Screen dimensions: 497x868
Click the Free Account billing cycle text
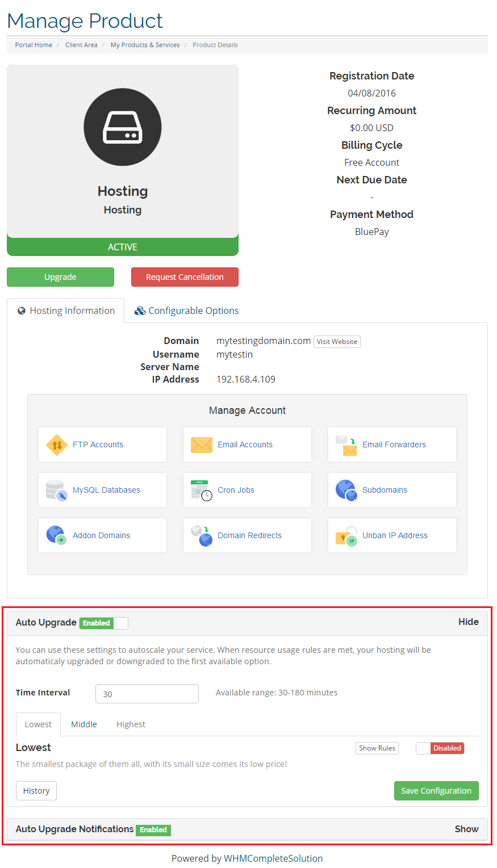point(372,162)
